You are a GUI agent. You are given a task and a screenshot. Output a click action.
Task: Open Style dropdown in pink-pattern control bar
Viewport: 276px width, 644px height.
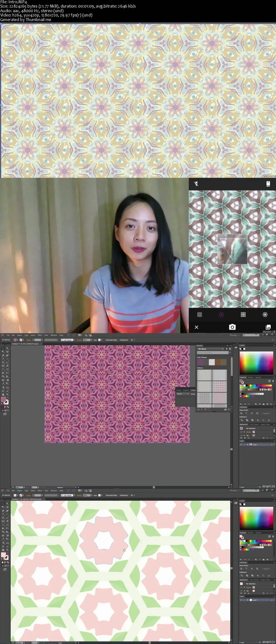point(102,340)
